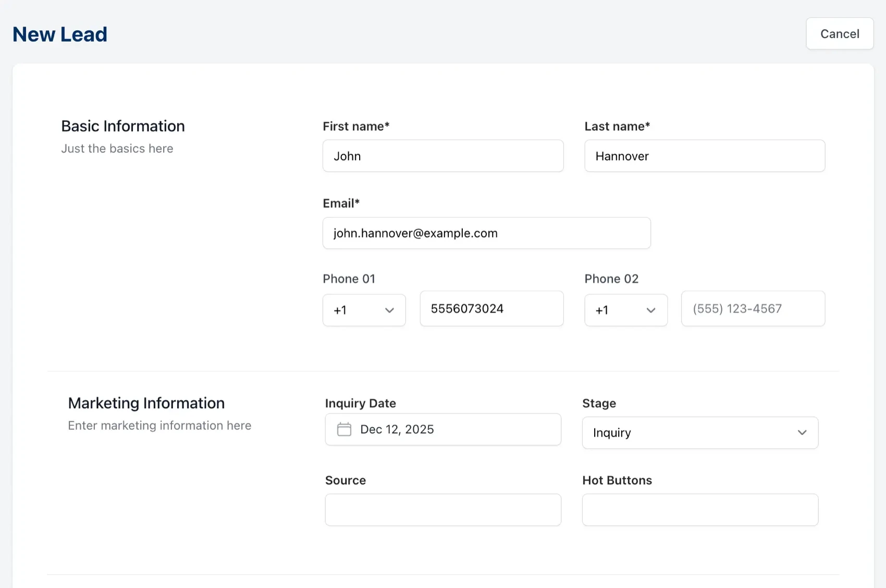Open the Phone 01 country code dropdown

pos(364,310)
